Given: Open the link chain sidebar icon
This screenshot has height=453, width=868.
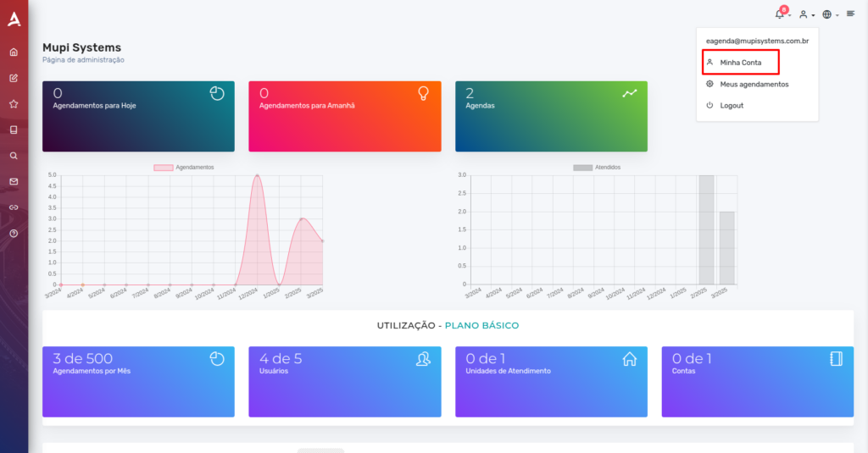Looking at the screenshot, I should (x=14, y=207).
